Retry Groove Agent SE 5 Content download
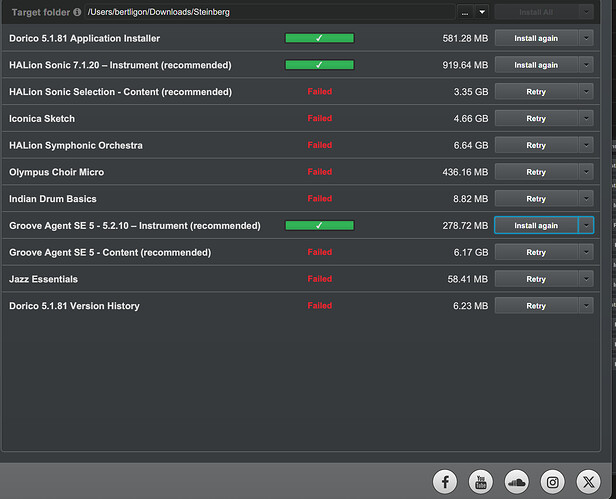The image size is (616, 499). (x=536, y=252)
